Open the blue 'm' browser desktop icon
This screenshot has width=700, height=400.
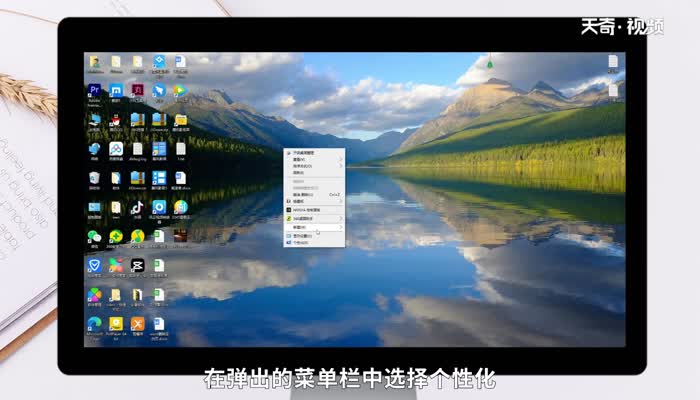(x=116, y=90)
